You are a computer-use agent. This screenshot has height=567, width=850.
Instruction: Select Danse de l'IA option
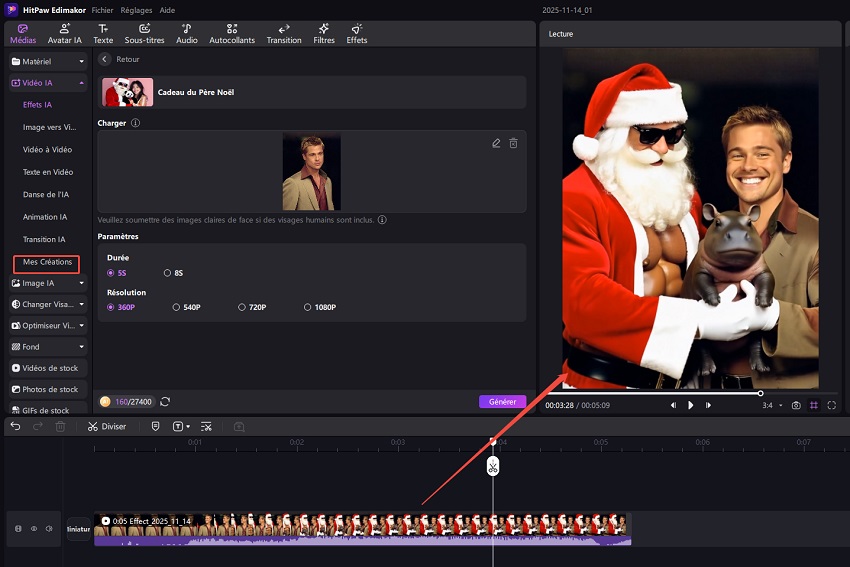pos(46,194)
